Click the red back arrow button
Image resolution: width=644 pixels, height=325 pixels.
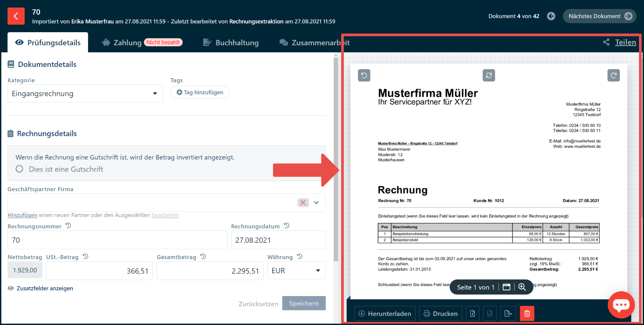point(16,16)
